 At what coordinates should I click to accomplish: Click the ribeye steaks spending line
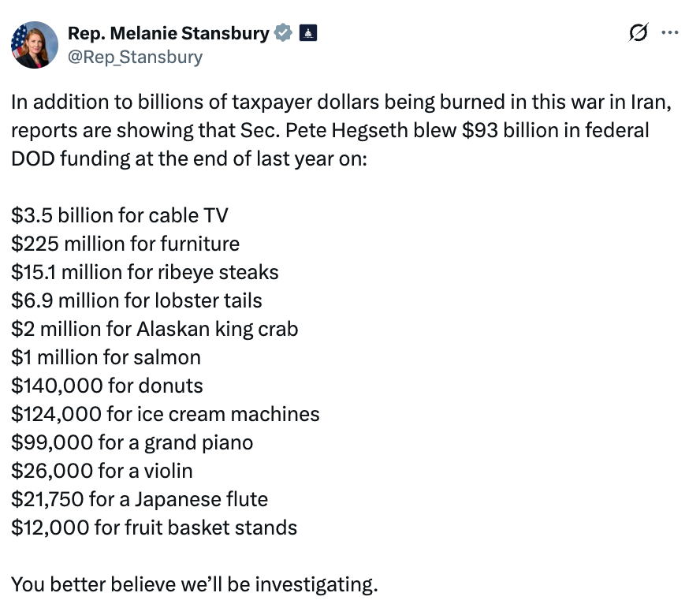click(145, 272)
